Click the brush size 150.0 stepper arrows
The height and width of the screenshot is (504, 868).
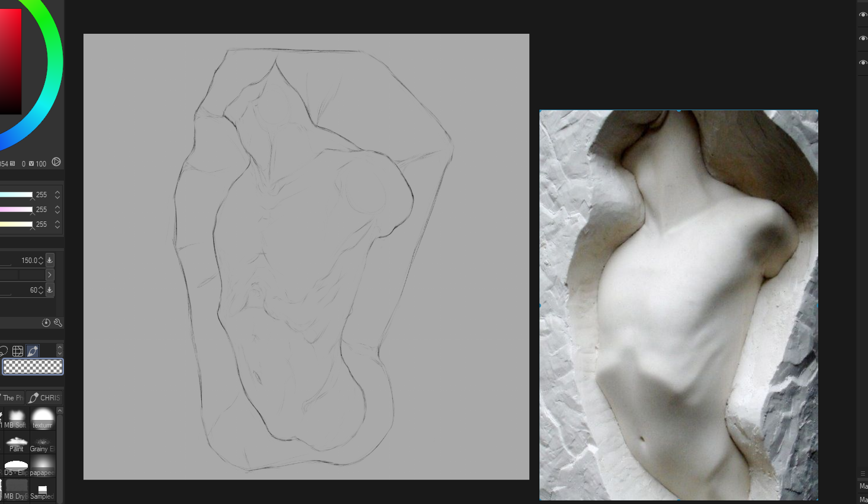[x=41, y=260]
